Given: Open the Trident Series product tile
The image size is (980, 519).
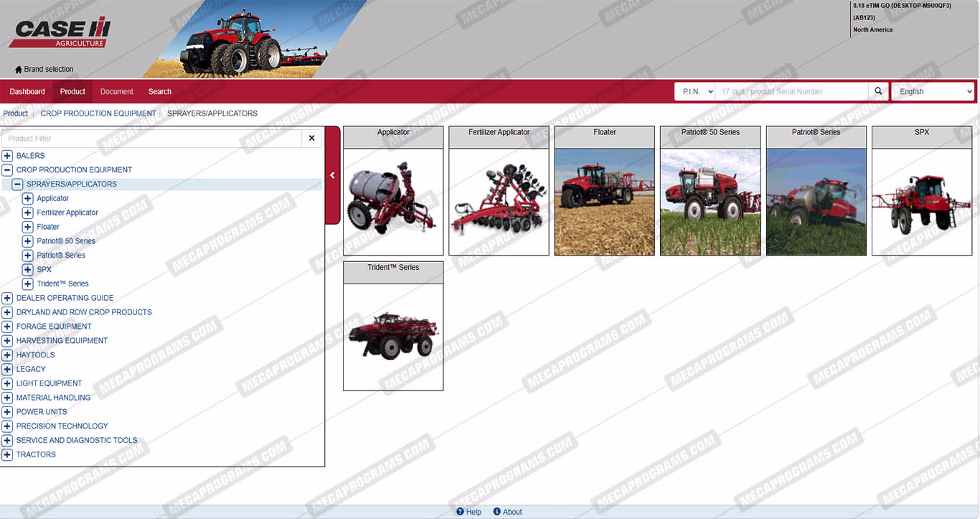Looking at the screenshot, I should pyautogui.click(x=393, y=336).
